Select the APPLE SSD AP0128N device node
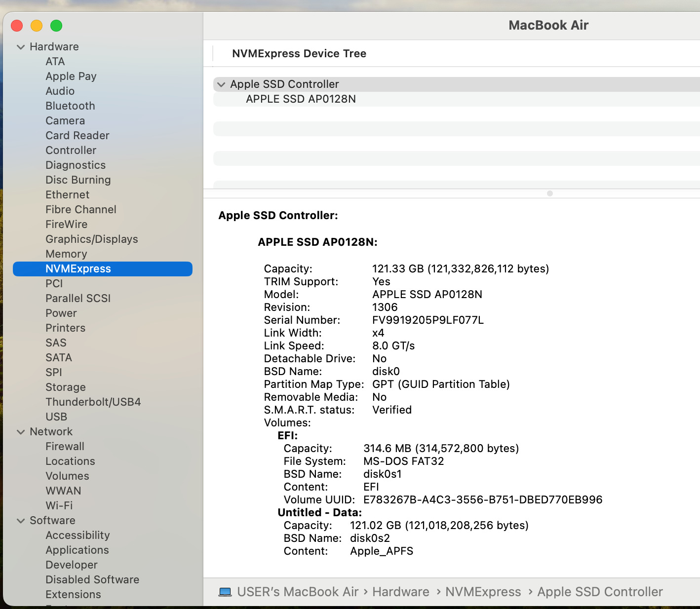This screenshot has width=700, height=609. (301, 99)
